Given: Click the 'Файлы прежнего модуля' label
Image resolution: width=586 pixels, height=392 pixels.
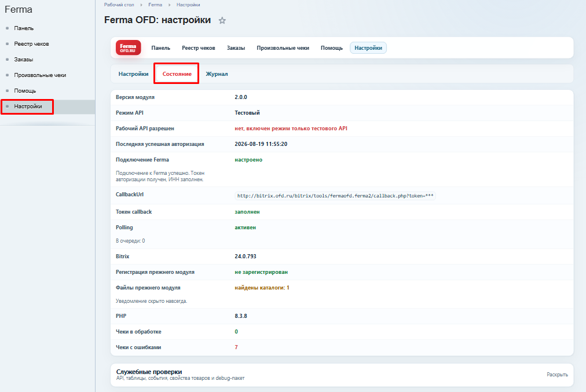Looking at the screenshot, I should click(148, 288).
